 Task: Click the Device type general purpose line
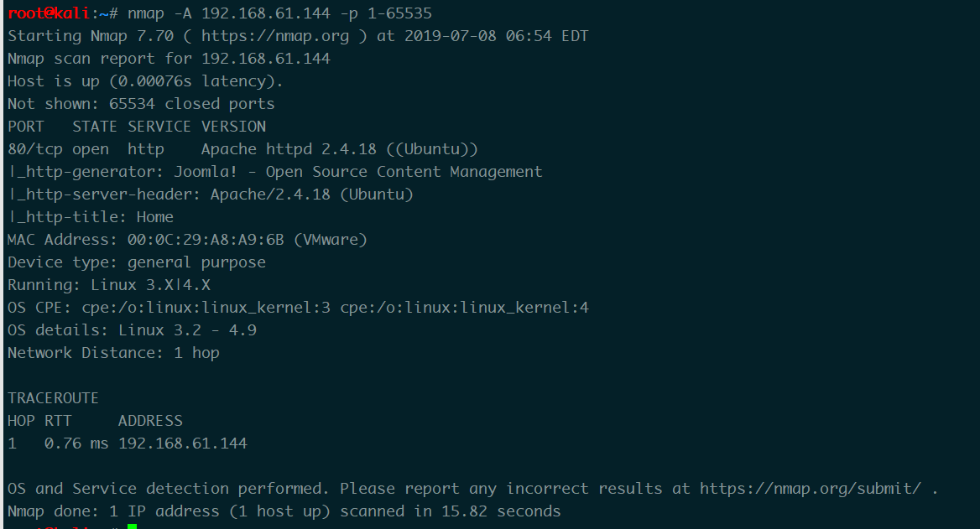pyautogui.click(x=137, y=262)
